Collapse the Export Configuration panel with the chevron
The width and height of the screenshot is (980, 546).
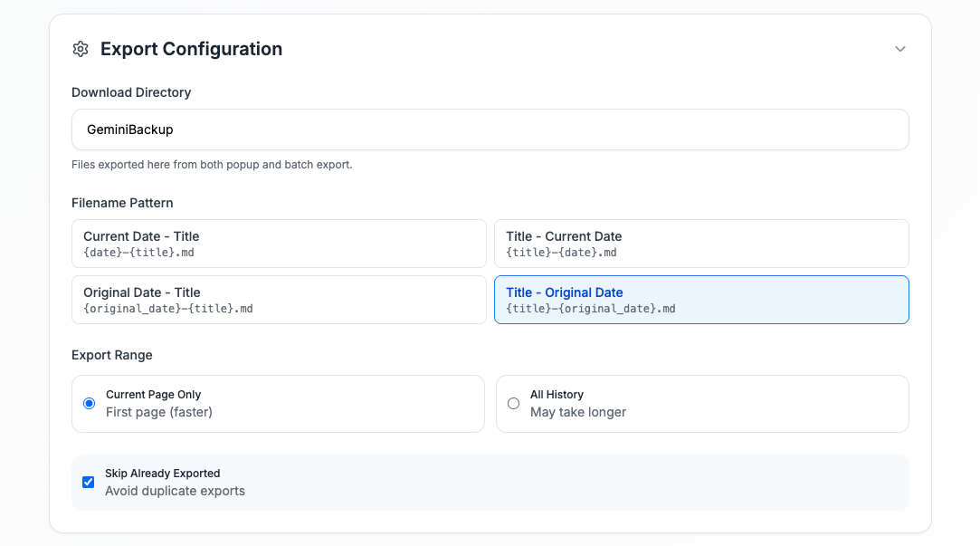click(x=899, y=49)
